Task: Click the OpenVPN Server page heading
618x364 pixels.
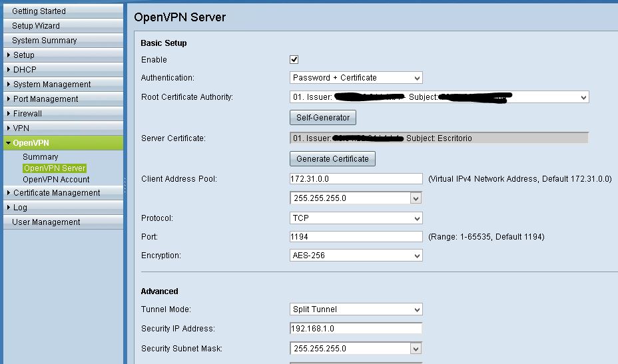Action: [x=180, y=17]
